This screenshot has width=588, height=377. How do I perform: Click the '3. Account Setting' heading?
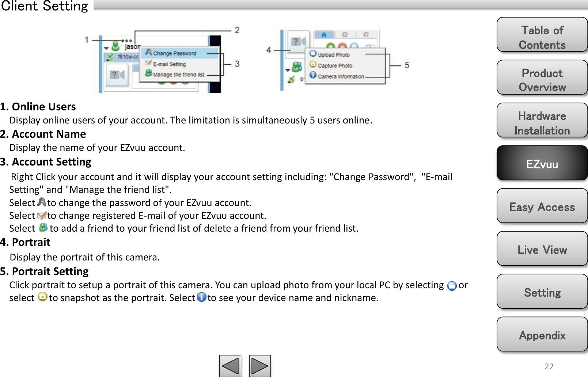pyautogui.click(x=46, y=162)
